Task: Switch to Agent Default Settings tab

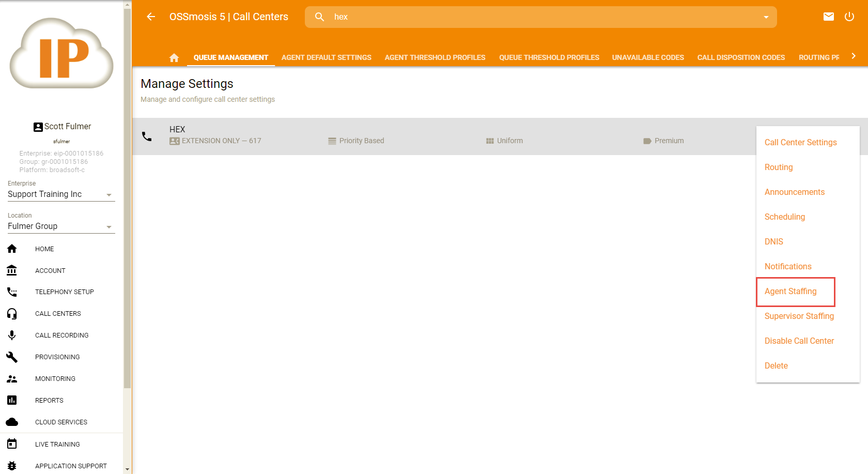Action: click(326, 57)
